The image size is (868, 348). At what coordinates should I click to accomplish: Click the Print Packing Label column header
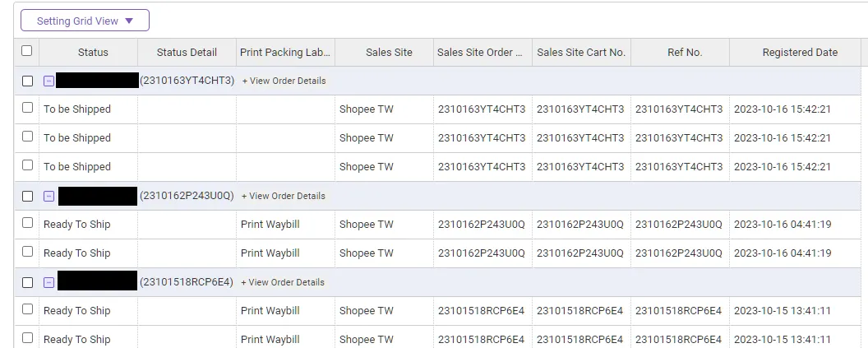(285, 53)
